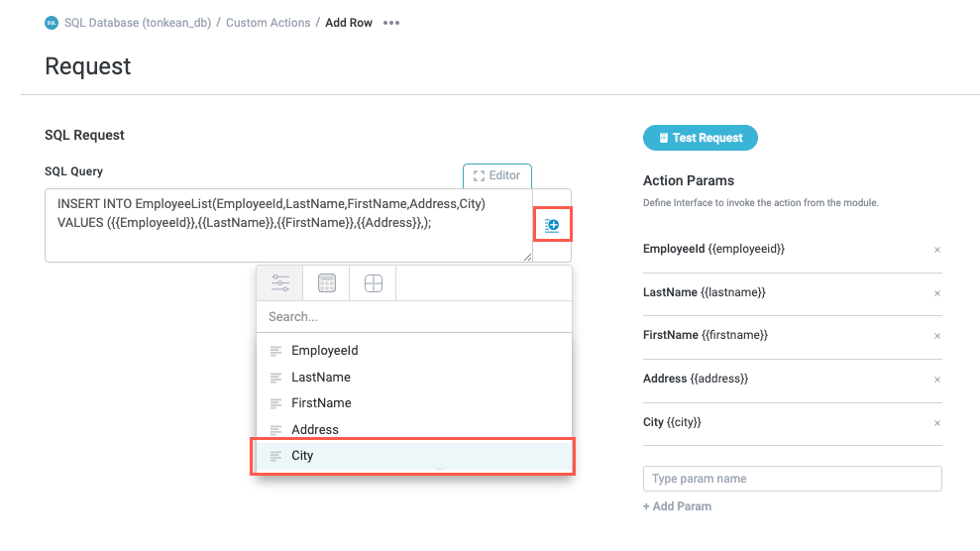Click the field Search box
The height and width of the screenshot is (551, 980).
(x=413, y=317)
